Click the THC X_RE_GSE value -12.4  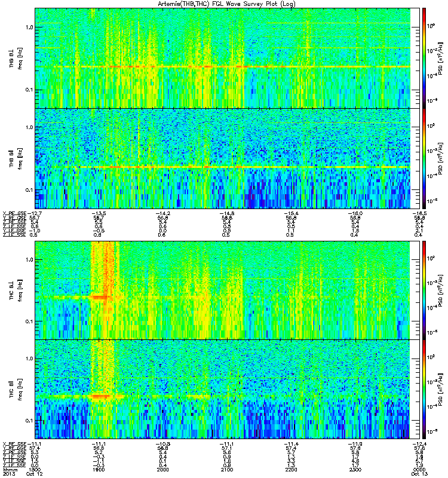[419, 444]
